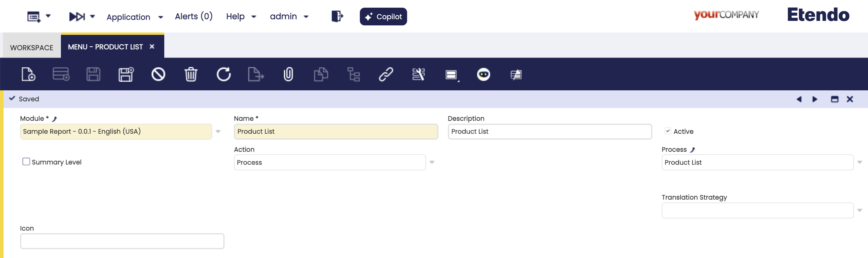Go to next record arrow
Image resolution: width=868 pixels, height=258 pixels.
coord(815,99)
